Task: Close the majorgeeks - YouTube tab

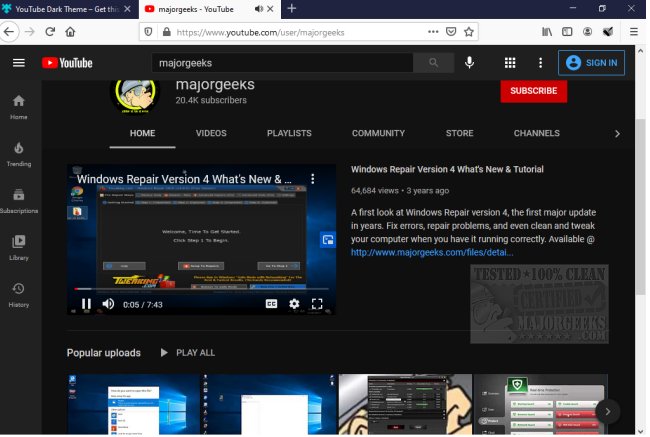Action: point(270,9)
